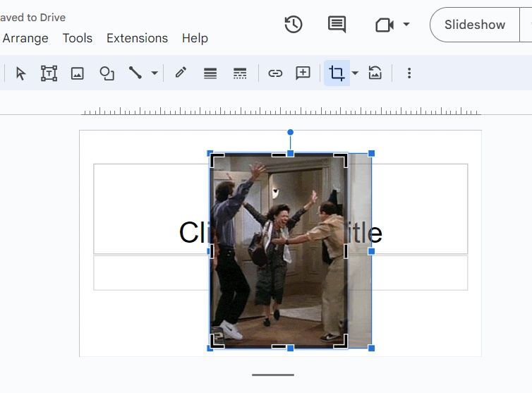Open the version history clock icon
The height and width of the screenshot is (393, 532).
point(294,25)
